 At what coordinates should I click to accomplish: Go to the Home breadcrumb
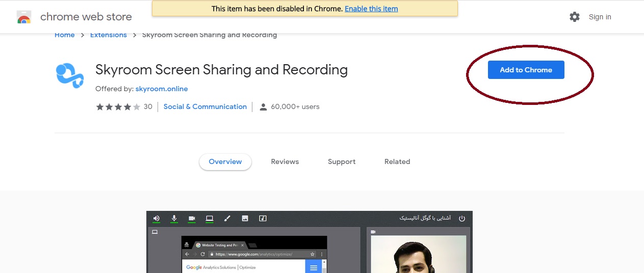coord(65,35)
